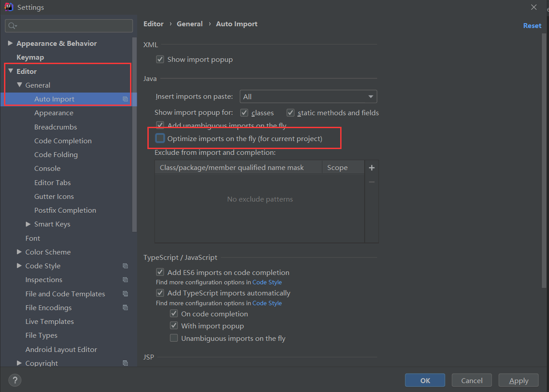This screenshot has height=392, width=549.
Task: Enable Optimize imports on the fly checkbox
Action: [x=160, y=138]
